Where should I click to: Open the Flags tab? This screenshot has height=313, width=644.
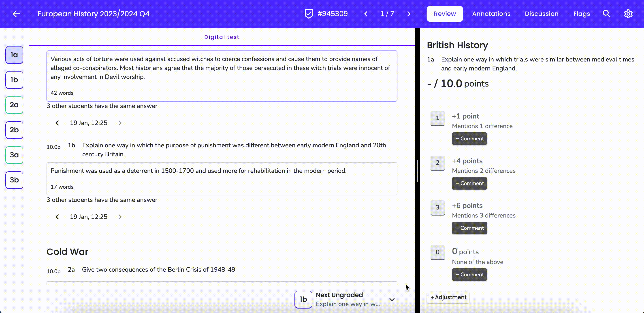click(x=582, y=14)
